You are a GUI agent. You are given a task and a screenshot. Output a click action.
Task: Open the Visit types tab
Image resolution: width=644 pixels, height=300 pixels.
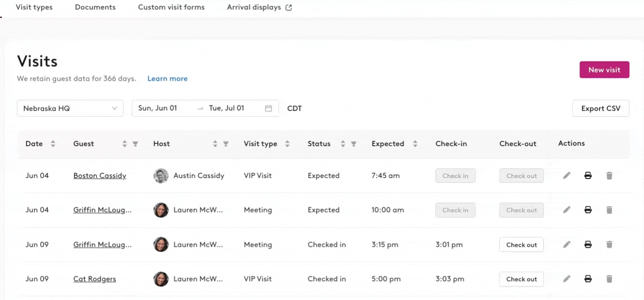(x=34, y=7)
